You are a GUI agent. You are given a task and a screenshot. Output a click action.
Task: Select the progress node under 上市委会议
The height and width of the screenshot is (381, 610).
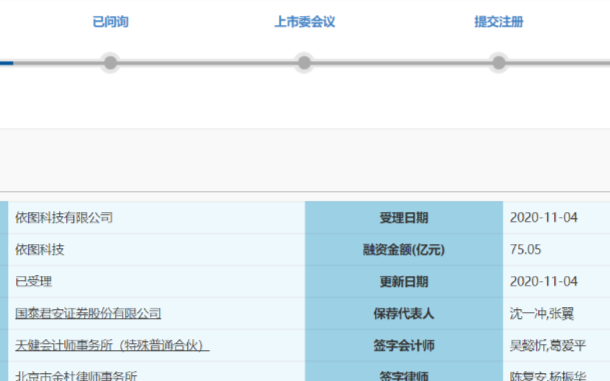coord(304,63)
